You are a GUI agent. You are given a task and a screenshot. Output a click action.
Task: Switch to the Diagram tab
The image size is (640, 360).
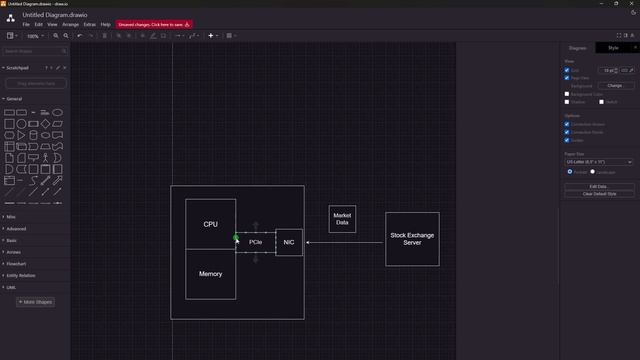click(578, 48)
